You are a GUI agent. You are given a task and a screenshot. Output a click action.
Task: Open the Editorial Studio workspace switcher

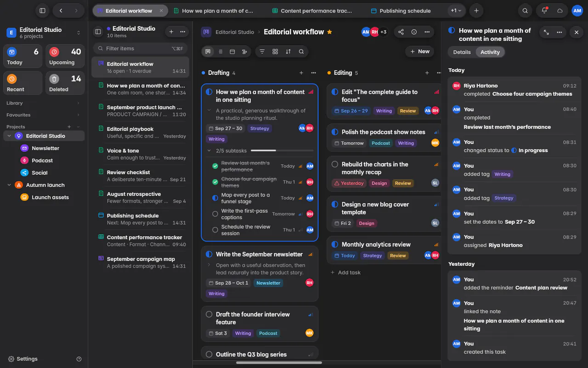point(44,33)
